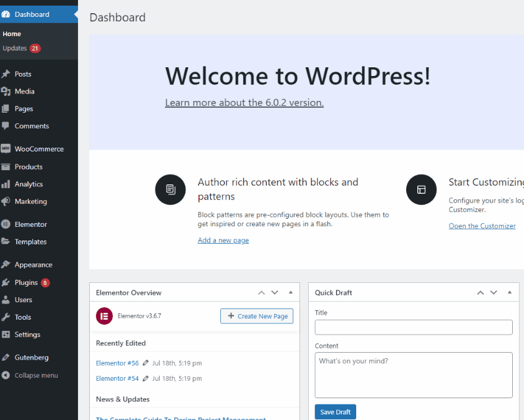
Task: Click the Gutenberg pencil icon
Action: point(6,357)
